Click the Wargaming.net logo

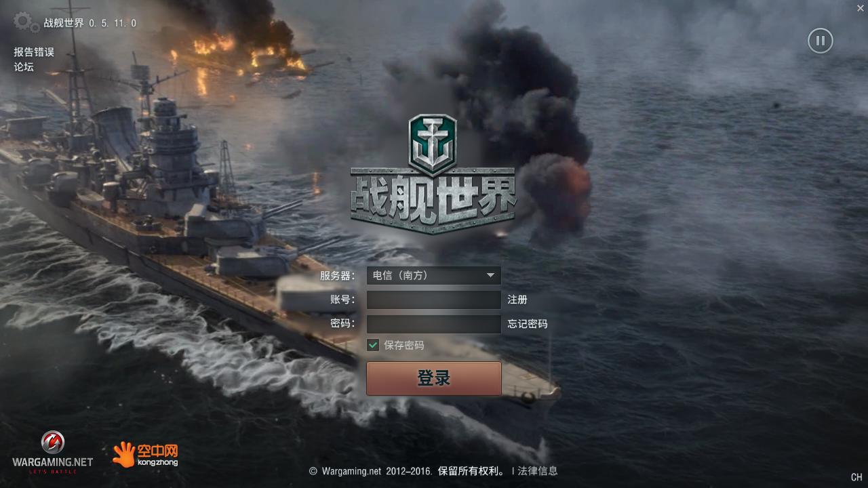coord(53,452)
